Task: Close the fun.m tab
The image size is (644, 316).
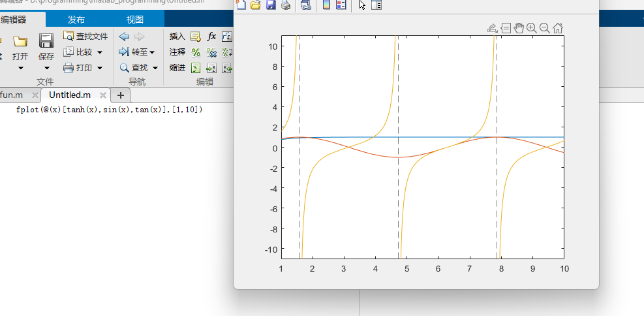Action: pos(35,95)
